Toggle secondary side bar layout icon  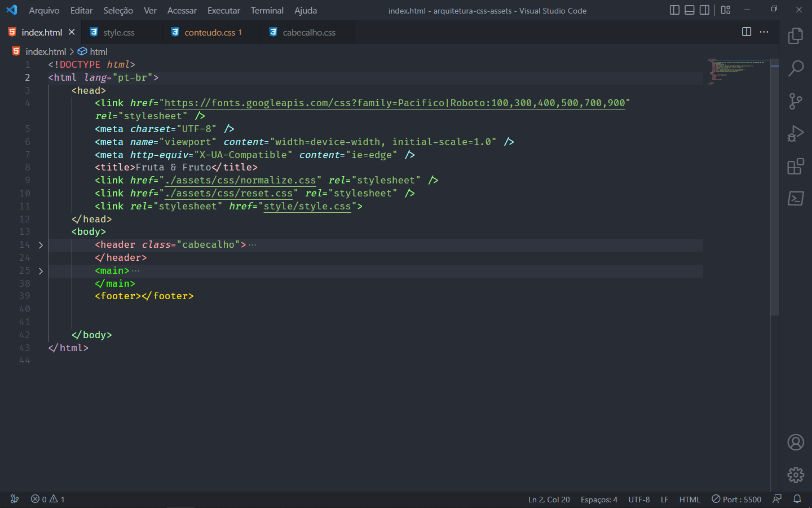tap(704, 10)
